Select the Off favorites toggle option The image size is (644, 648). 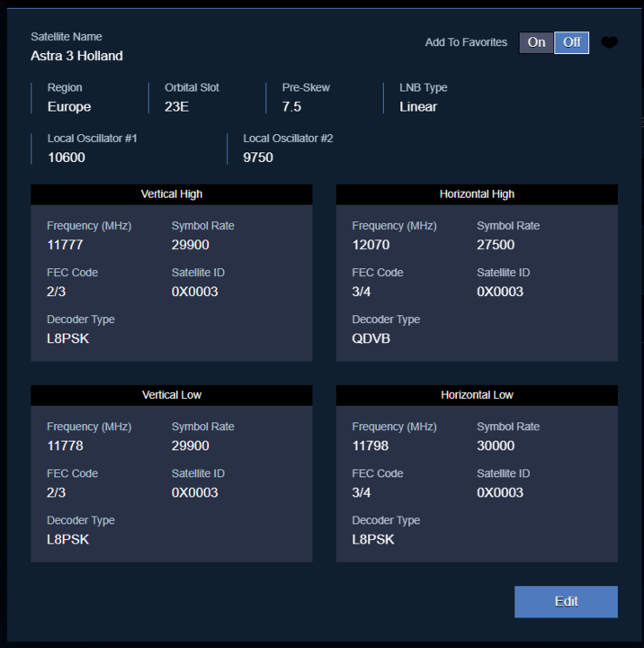571,42
